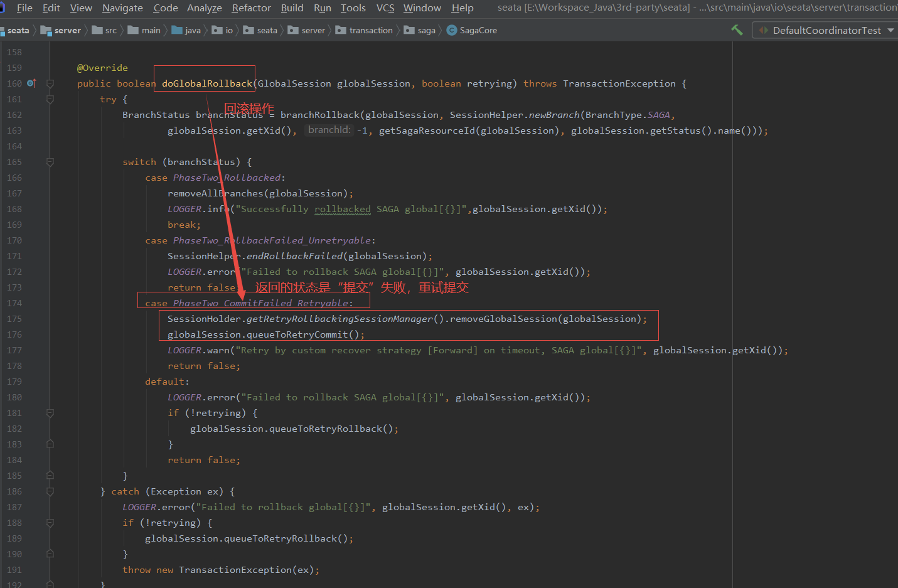Open the Window menu

point(422,8)
